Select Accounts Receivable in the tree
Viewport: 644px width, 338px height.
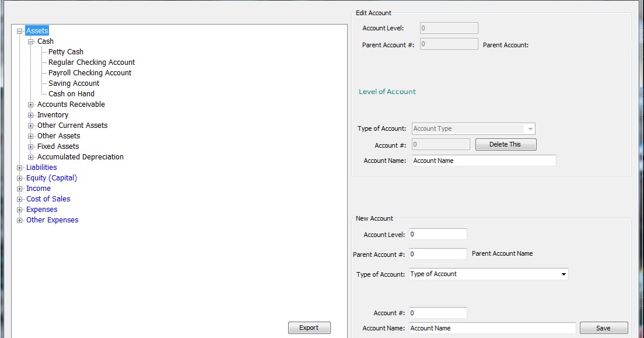click(x=71, y=104)
